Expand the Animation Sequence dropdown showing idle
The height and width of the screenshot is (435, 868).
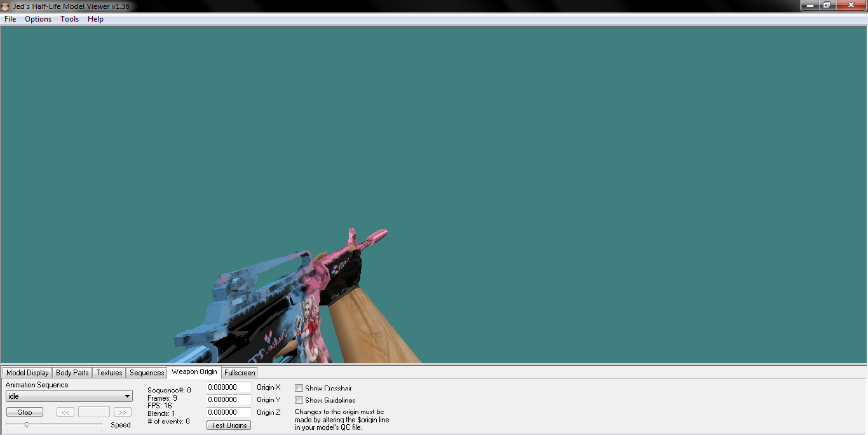click(x=69, y=396)
